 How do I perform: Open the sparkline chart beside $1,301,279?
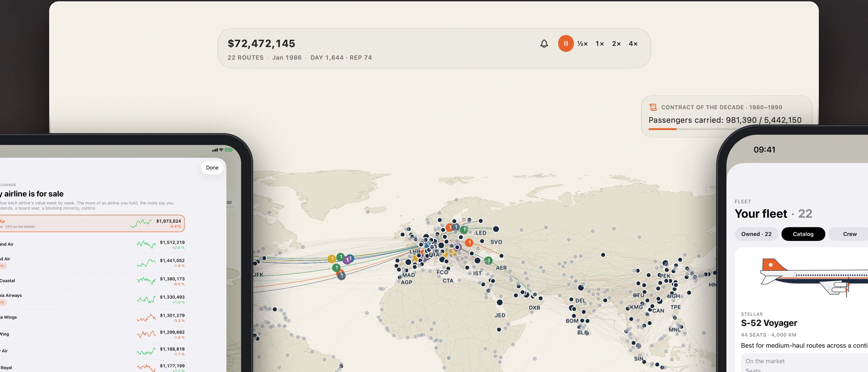pyautogui.click(x=146, y=318)
